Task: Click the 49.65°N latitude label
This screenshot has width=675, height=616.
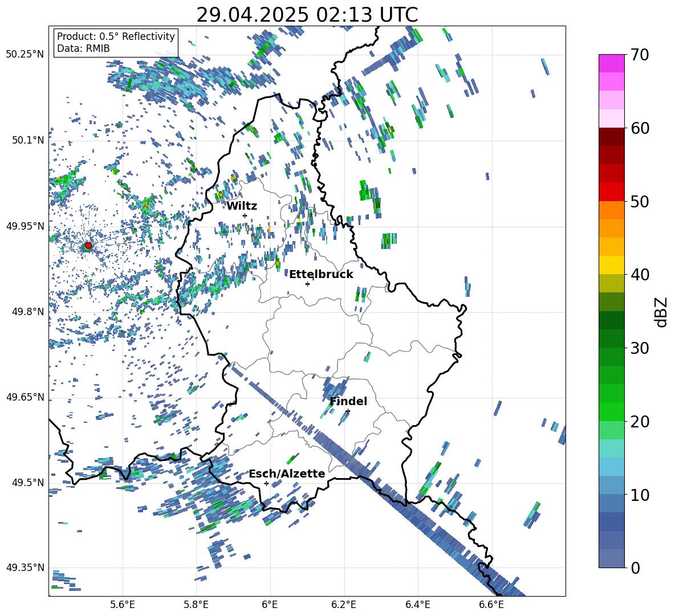Action: click(25, 397)
